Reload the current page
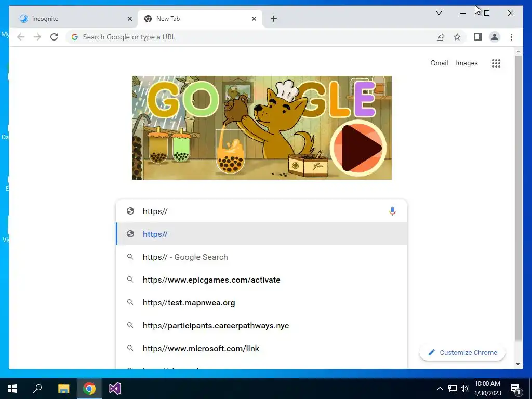This screenshot has width=532, height=399. (54, 37)
